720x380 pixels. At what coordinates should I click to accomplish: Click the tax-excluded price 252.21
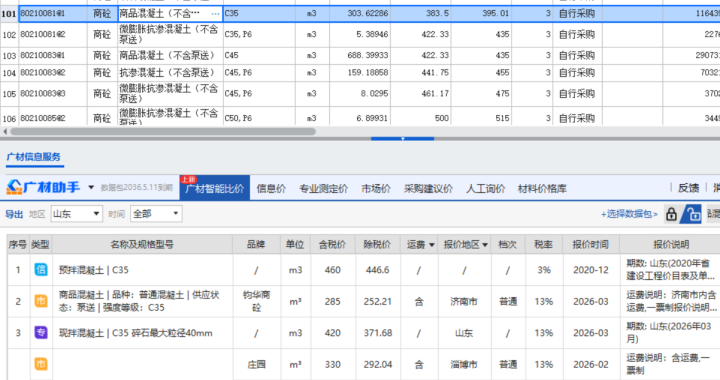pyautogui.click(x=377, y=302)
